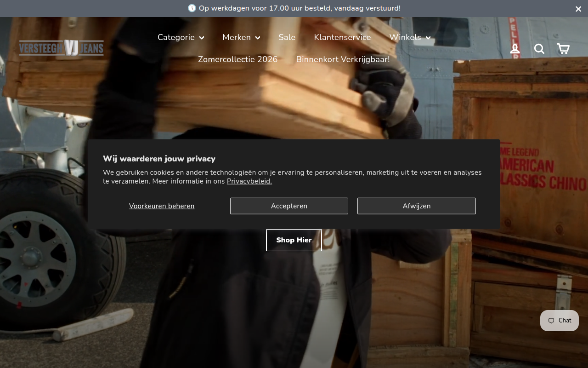
Task: Go to Klantenservice page
Action: [x=342, y=37]
